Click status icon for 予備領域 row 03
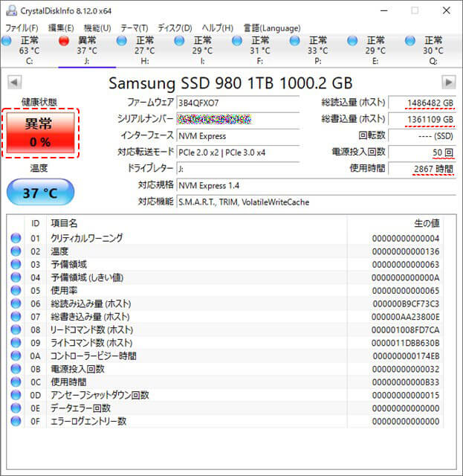 pos(16,264)
